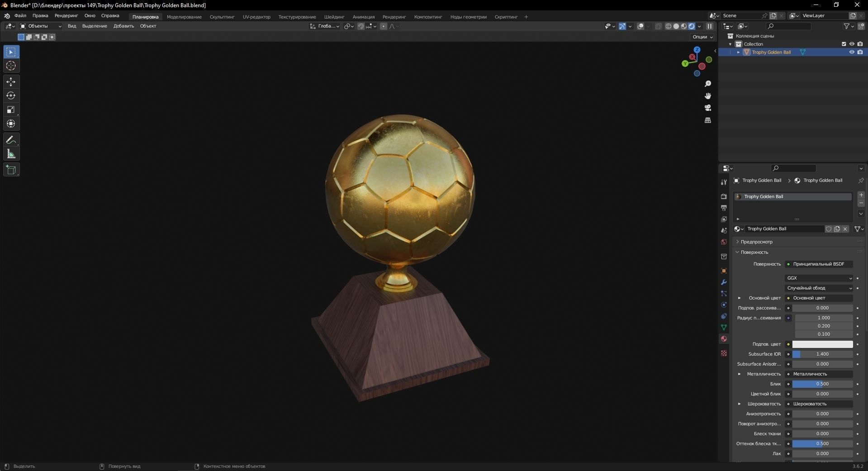This screenshot has height=471, width=868.
Task: Expand Основной цвет input arrow
Action: pyautogui.click(x=740, y=298)
